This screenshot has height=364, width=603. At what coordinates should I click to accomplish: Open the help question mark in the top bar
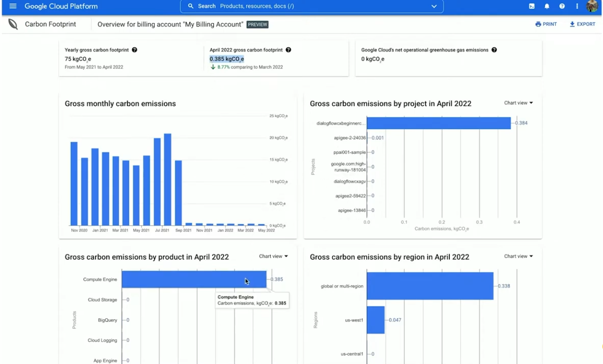(561, 6)
